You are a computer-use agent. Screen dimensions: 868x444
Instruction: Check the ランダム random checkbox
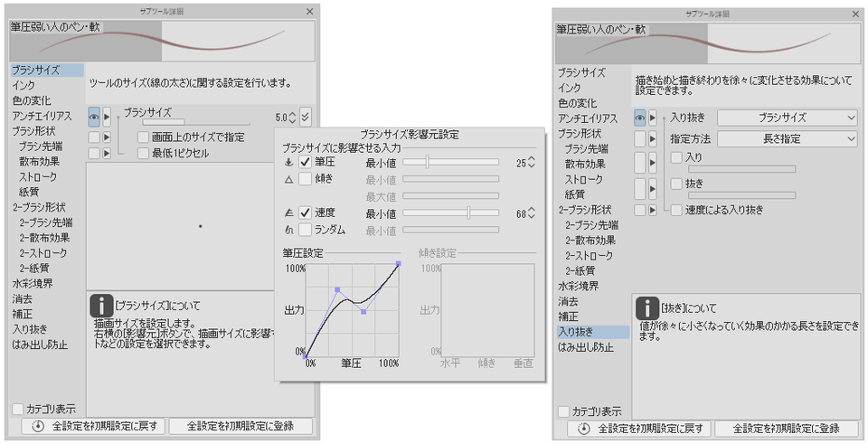point(305,229)
